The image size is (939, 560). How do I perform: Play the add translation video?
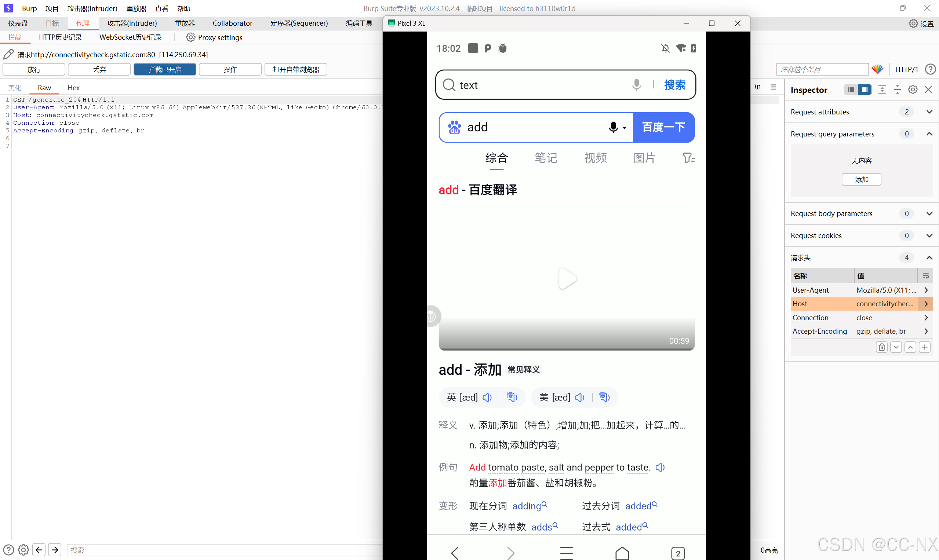(x=567, y=278)
